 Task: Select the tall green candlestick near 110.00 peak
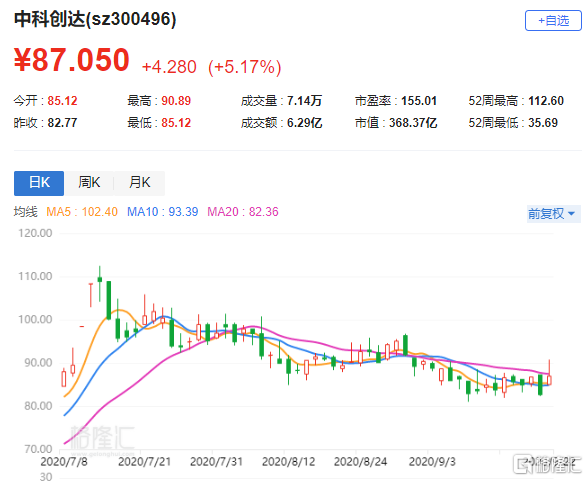pyautogui.click(x=109, y=300)
